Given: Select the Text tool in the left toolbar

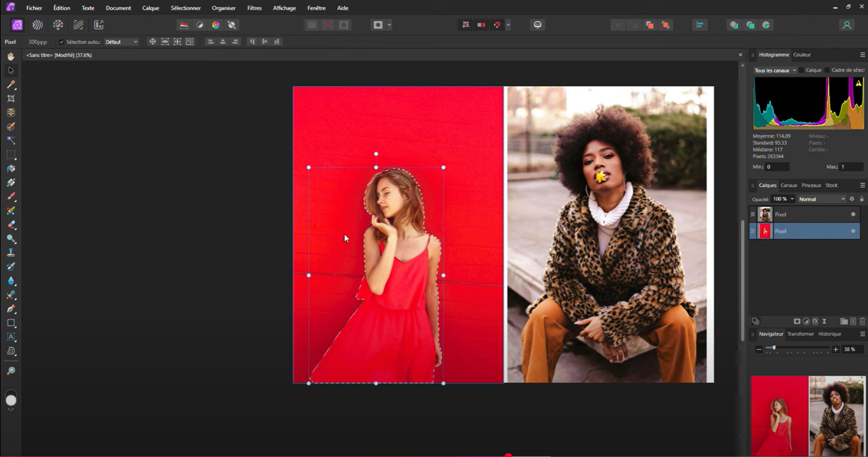Looking at the screenshot, I should 11,337.
